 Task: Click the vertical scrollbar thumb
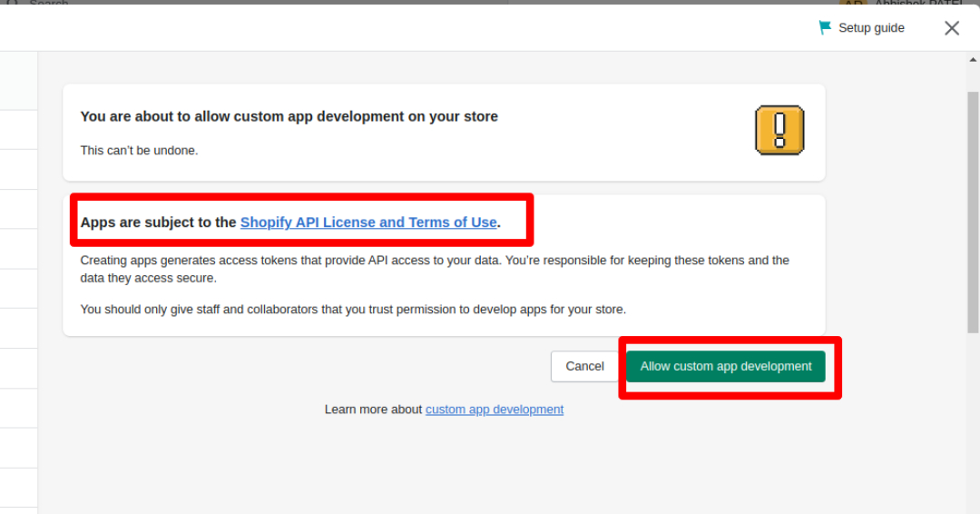(973, 213)
